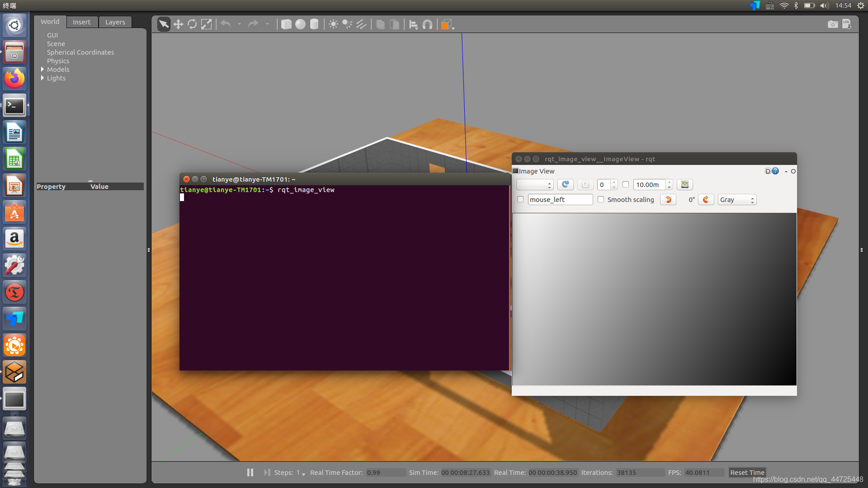The image size is (868, 488).
Task: Toggle smooth scaling in Image View
Action: tap(600, 200)
